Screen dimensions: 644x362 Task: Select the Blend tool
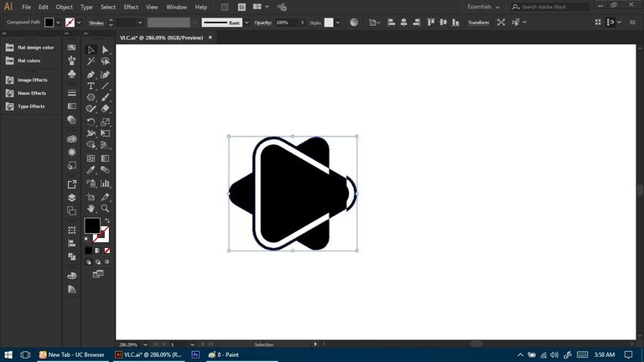point(105,170)
